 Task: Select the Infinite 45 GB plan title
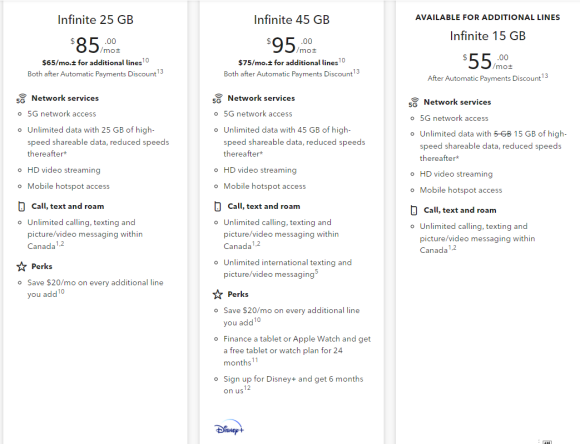click(291, 20)
